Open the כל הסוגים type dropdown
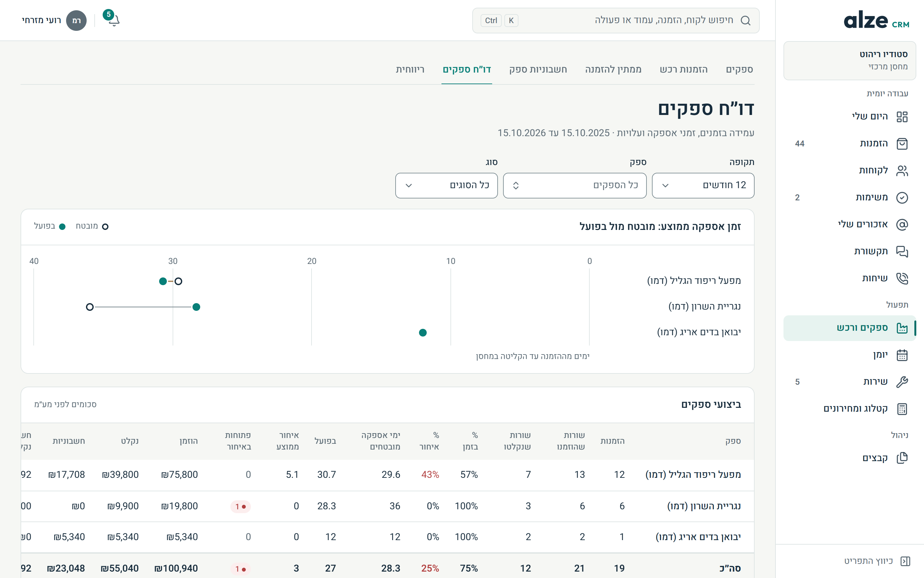The height and width of the screenshot is (578, 924). (x=446, y=185)
